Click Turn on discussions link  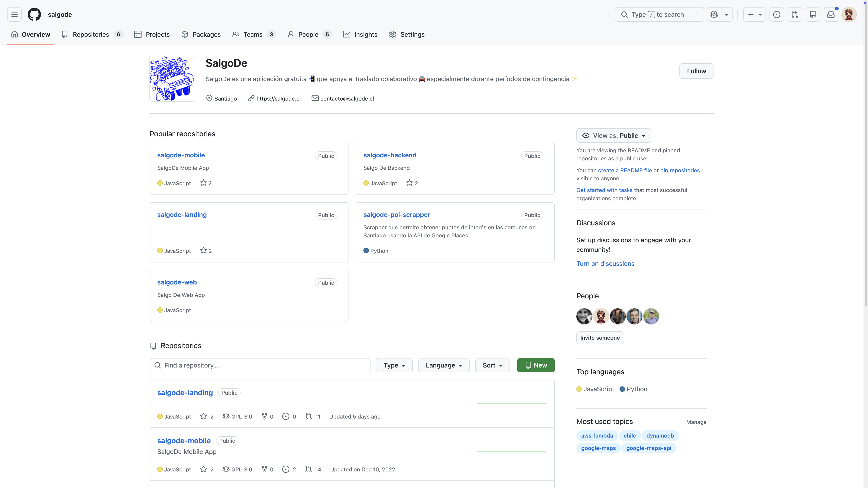click(x=605, y=264)
